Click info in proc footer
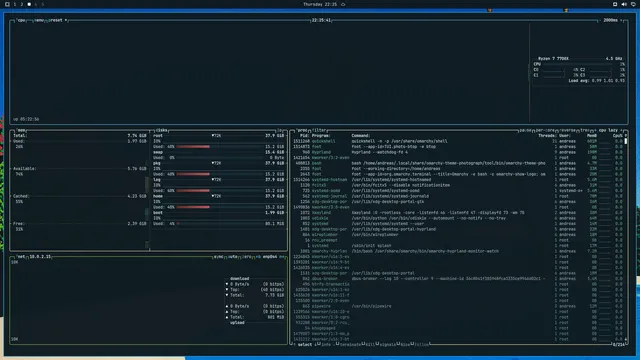 coord(325,344)
